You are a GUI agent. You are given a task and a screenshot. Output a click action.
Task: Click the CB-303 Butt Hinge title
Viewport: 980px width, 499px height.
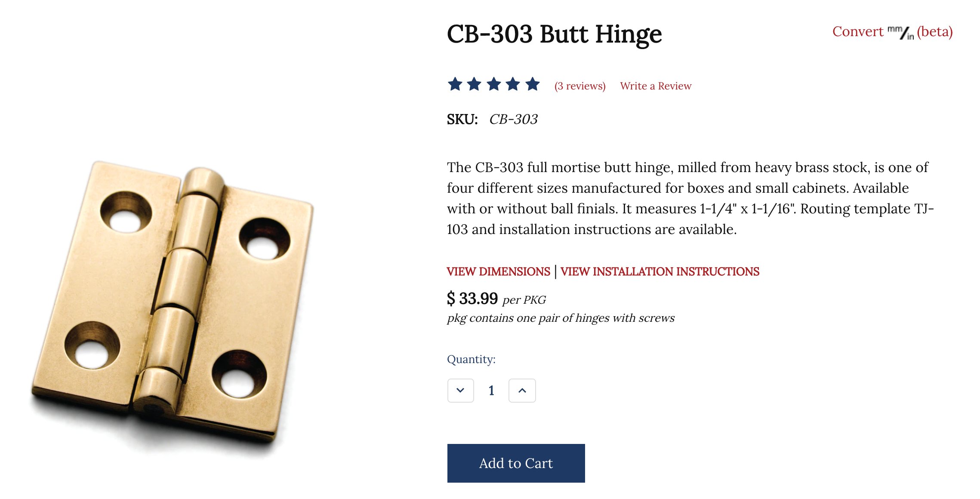click(554, 34)
